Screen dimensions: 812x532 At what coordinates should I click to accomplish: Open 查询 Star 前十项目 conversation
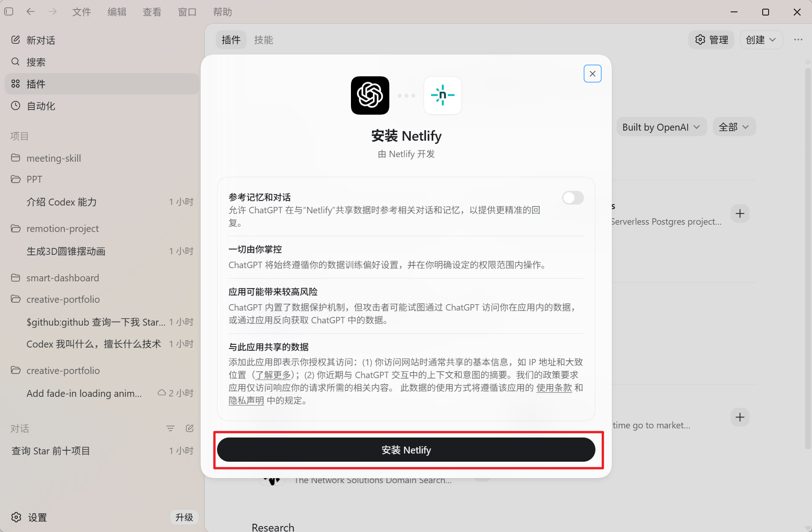102,451
